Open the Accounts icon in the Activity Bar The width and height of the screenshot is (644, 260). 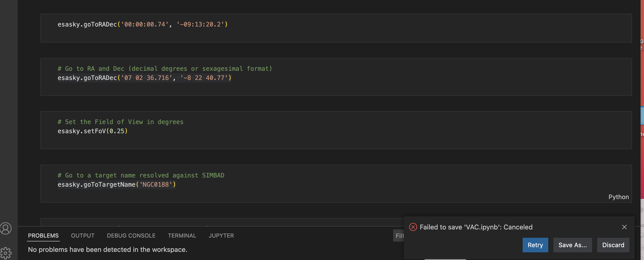point(6,229)
